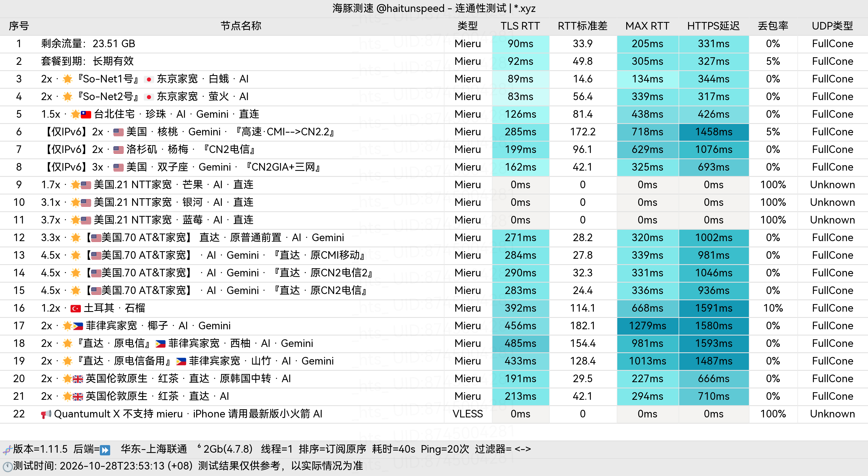Click the 1593ms HTTPS delay cell
The image size is (868, 476).
coord(714,344)
